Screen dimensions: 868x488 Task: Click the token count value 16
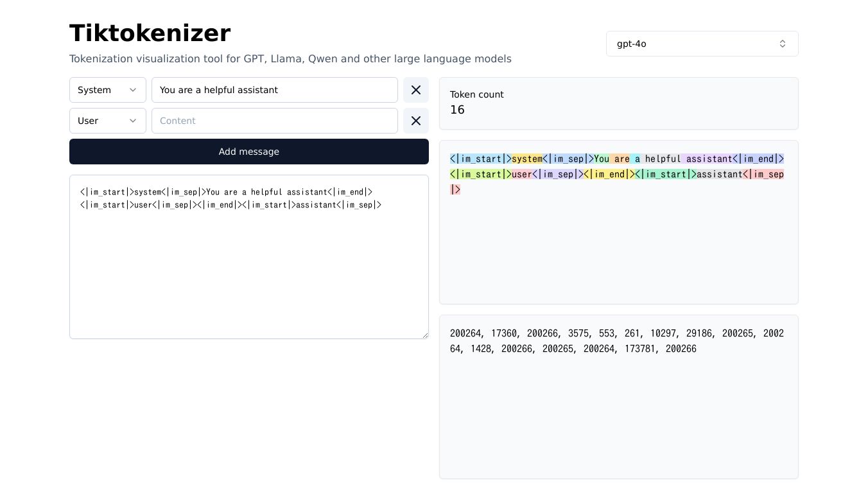click(457, 110)
